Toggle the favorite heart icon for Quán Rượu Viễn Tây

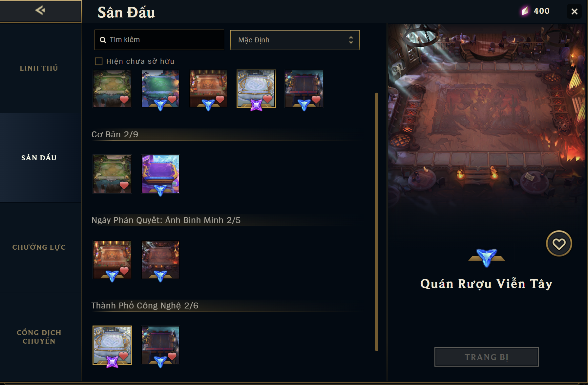pyautogui.click(x=559, y=244)
